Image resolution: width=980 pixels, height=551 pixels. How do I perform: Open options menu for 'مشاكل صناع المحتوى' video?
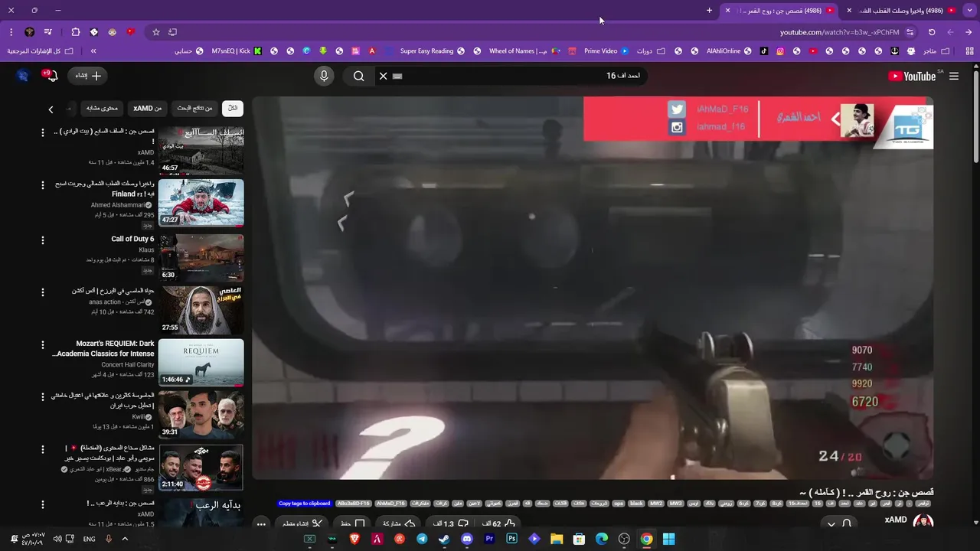pyautogui.click(x=43, y=451)
